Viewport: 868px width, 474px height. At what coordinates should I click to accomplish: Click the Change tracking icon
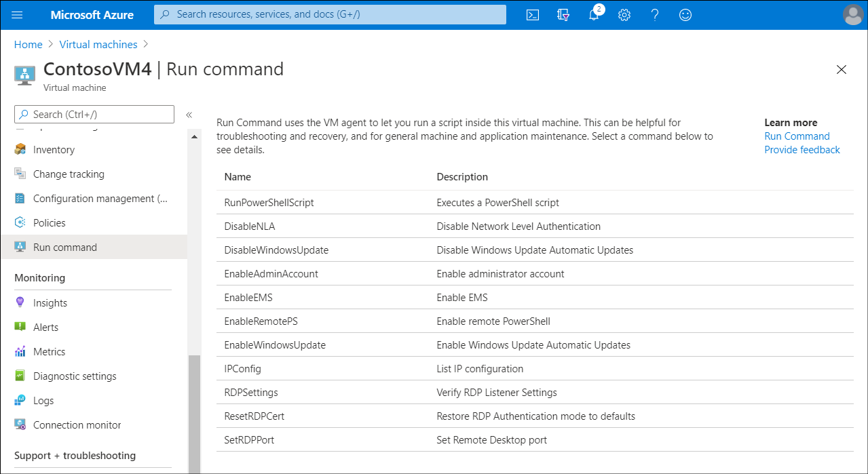[x=20, y=174]
